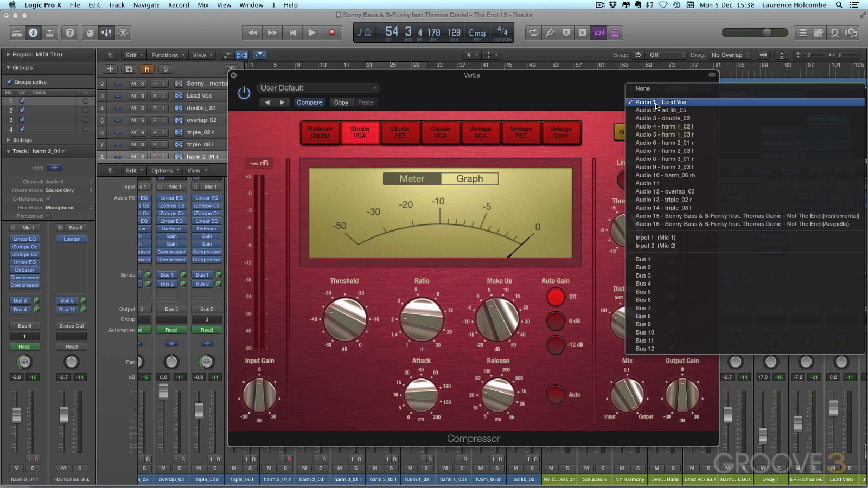868x488 pixels.
Task: Add a new track with plus button
Action: coord(110,69)
